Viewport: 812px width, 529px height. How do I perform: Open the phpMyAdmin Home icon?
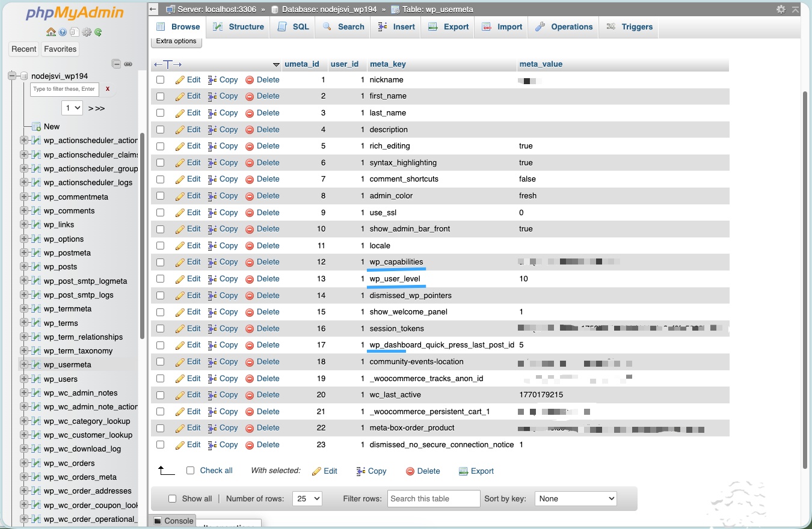[x=51, y=32]
